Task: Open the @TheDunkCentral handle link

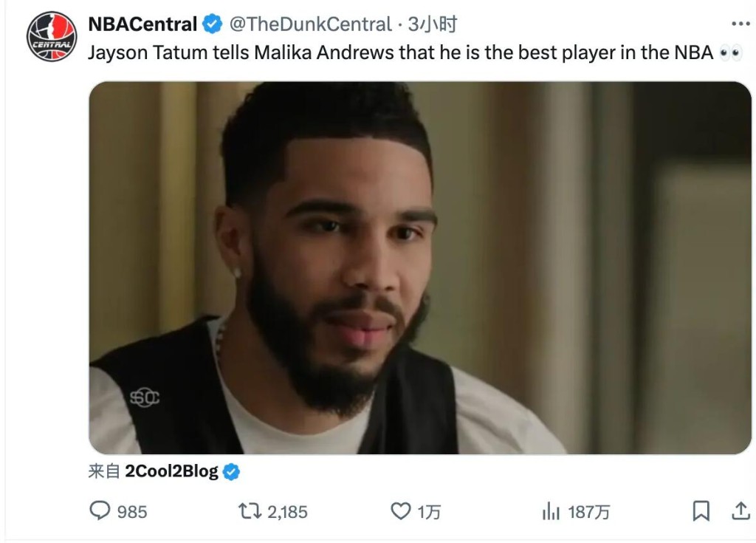Action: (x=310, y=24)
